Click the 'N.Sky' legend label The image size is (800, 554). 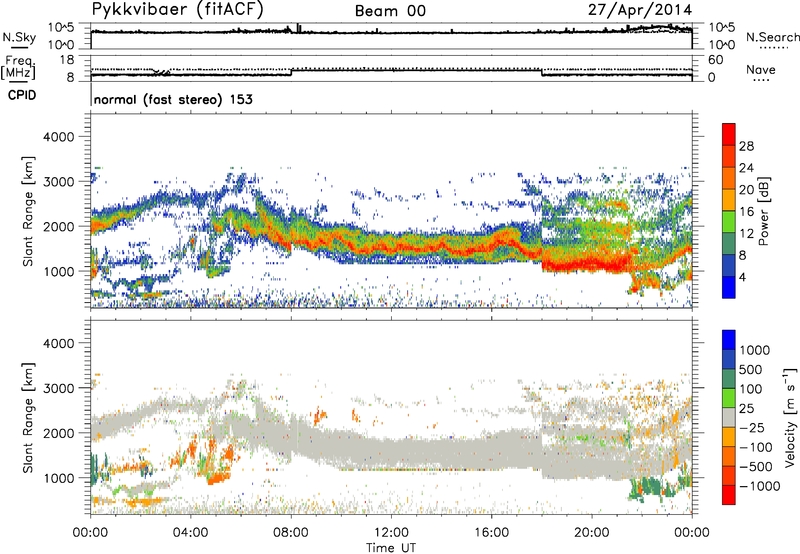19,37
